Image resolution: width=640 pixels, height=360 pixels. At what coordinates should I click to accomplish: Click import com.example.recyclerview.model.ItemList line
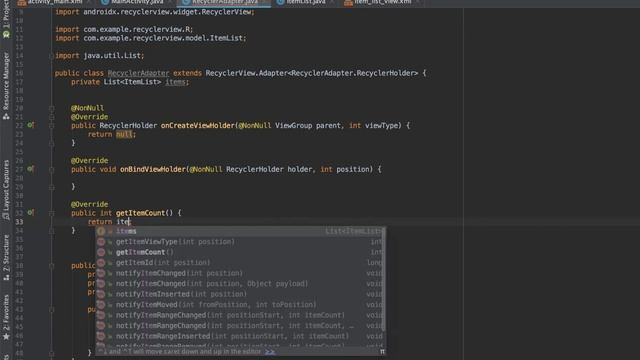tap(151, 38)
